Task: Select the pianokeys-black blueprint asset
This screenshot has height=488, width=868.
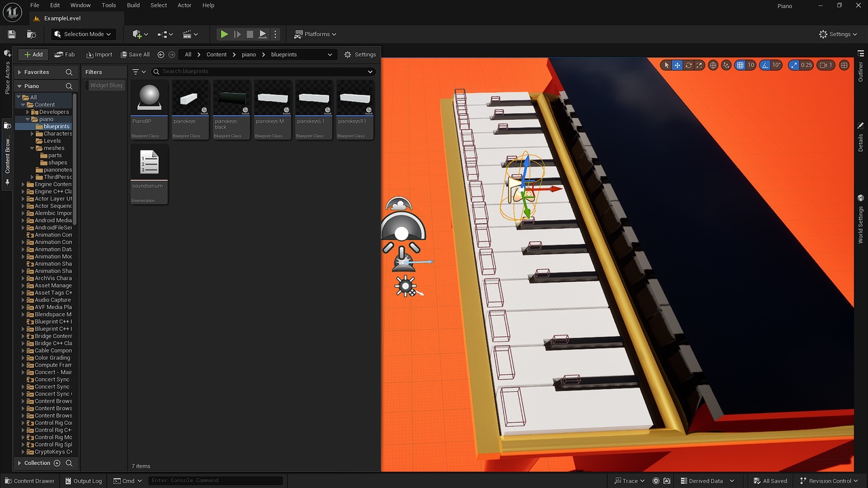Action: [231, 110]
